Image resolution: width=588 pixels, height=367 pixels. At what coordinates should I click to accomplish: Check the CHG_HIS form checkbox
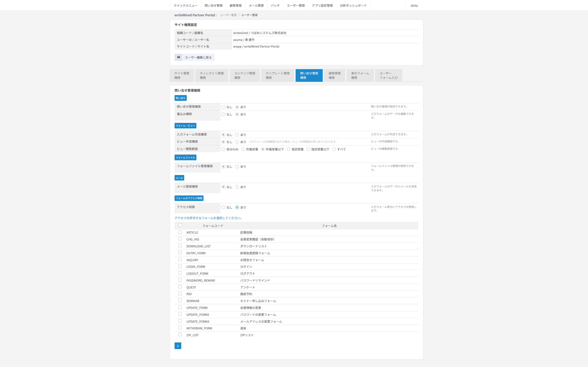180,239
